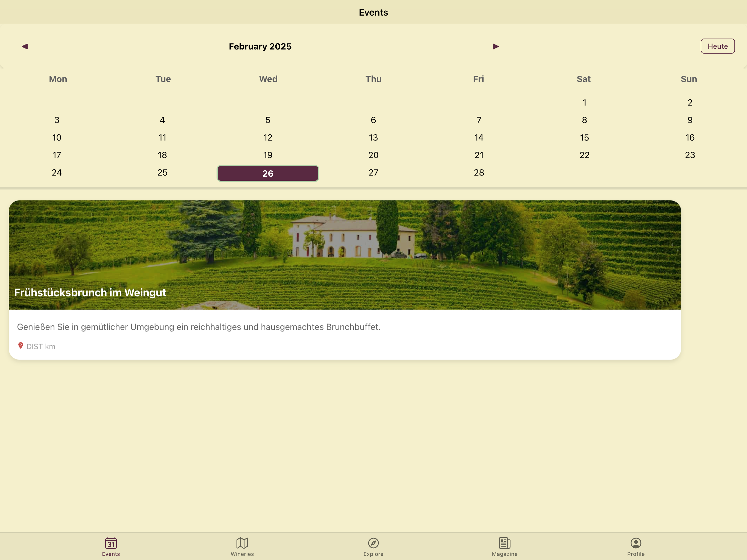Select day 14 in calendar

coord(479,138)
